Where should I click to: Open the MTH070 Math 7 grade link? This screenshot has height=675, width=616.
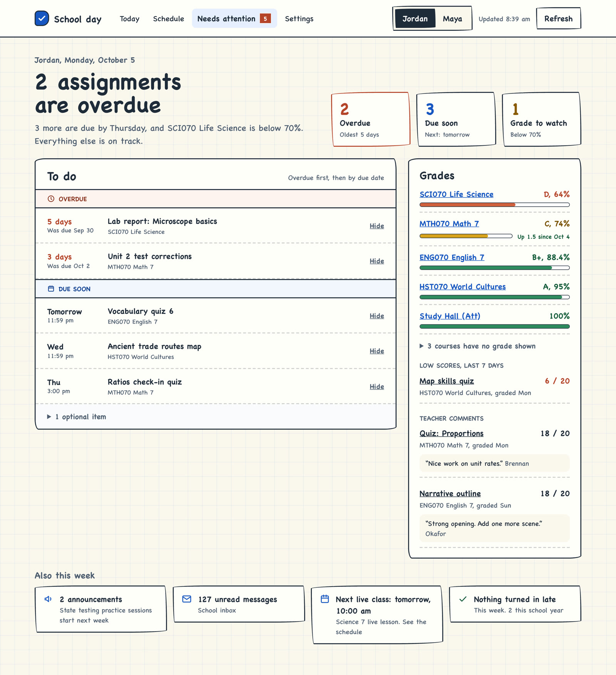pyautogui.click(x=449, y=224)
